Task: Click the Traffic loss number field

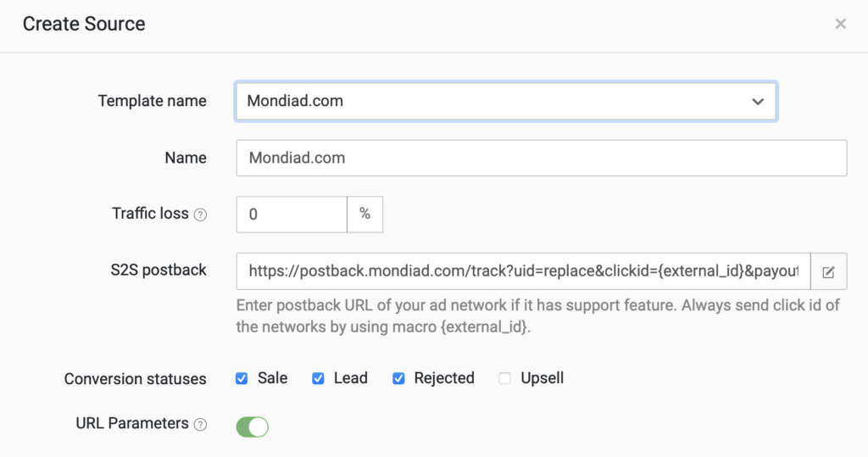Action: pyautogui.click(x=292, y=215)
